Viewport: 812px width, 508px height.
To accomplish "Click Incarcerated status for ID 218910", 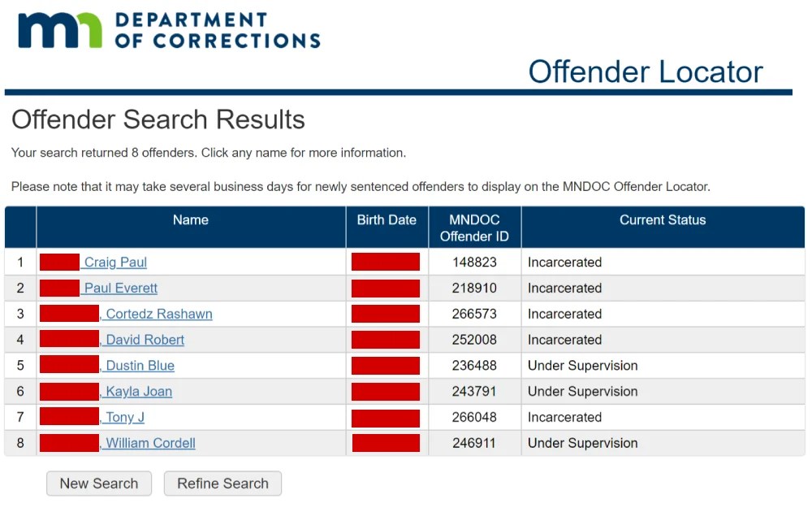I will pyautogui.click(x=564, y=289).
